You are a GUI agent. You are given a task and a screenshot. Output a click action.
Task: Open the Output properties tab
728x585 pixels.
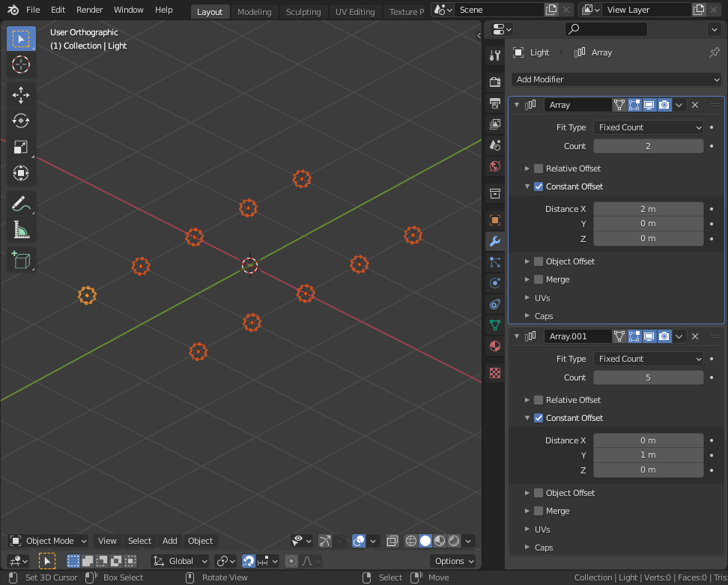point(495,103)
